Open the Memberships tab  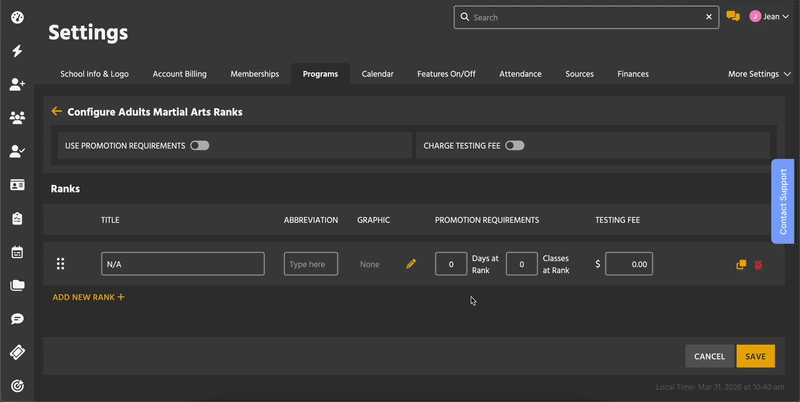(255, 74)
